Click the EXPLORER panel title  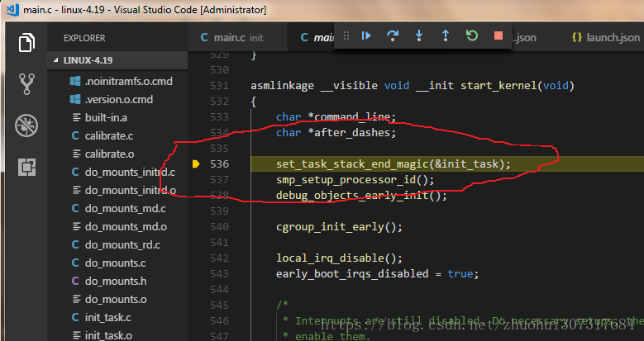pos(84,38)
